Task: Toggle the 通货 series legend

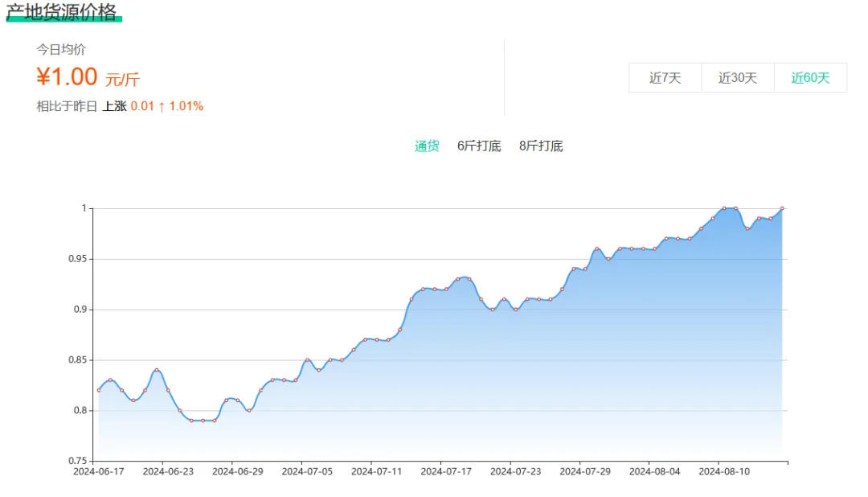Action: pyautogui.click(x=427, y=146)
